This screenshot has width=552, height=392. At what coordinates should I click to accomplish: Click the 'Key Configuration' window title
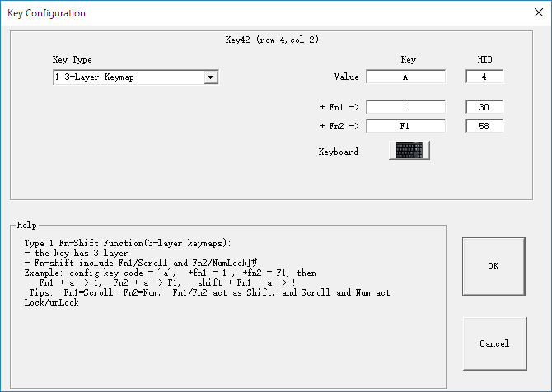click(x=46, y=13)
